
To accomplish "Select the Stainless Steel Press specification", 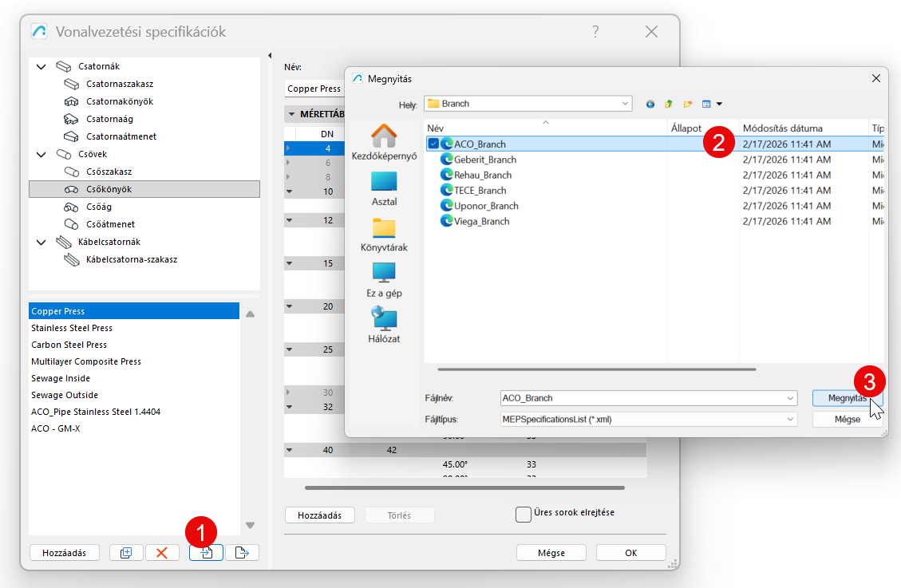I will 134,328.
